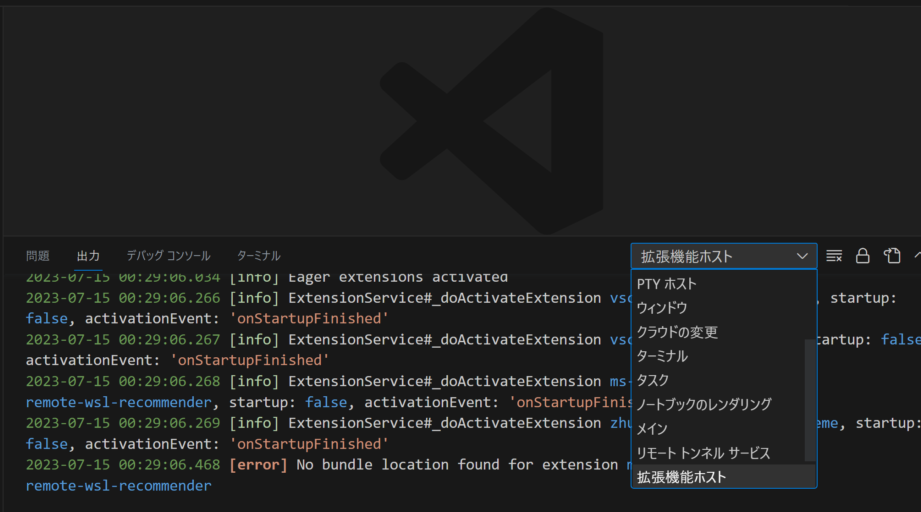
Task: Switch to the 問題 panel tab
Action: click(x=38, y=256)
